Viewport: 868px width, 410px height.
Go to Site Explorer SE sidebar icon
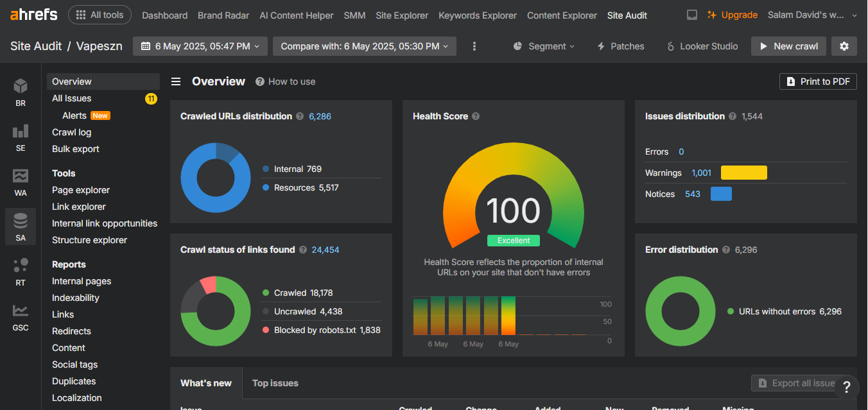tap(21, 137)
